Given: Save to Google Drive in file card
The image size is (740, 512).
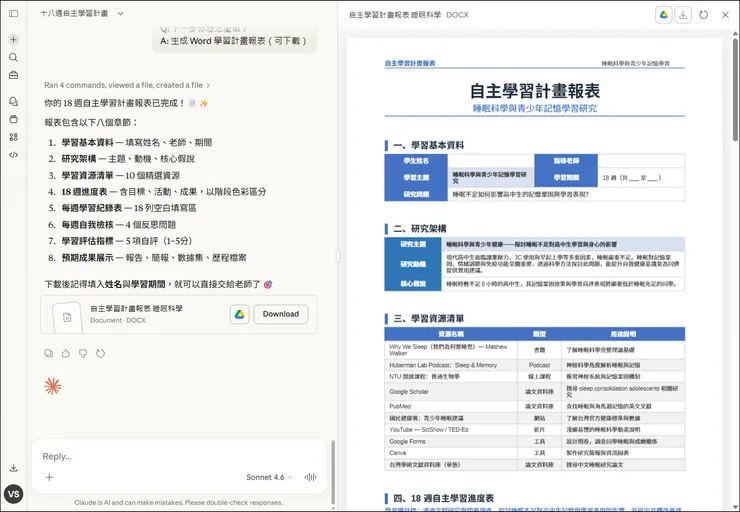Looking at the screenshot, I should [240, 314].
